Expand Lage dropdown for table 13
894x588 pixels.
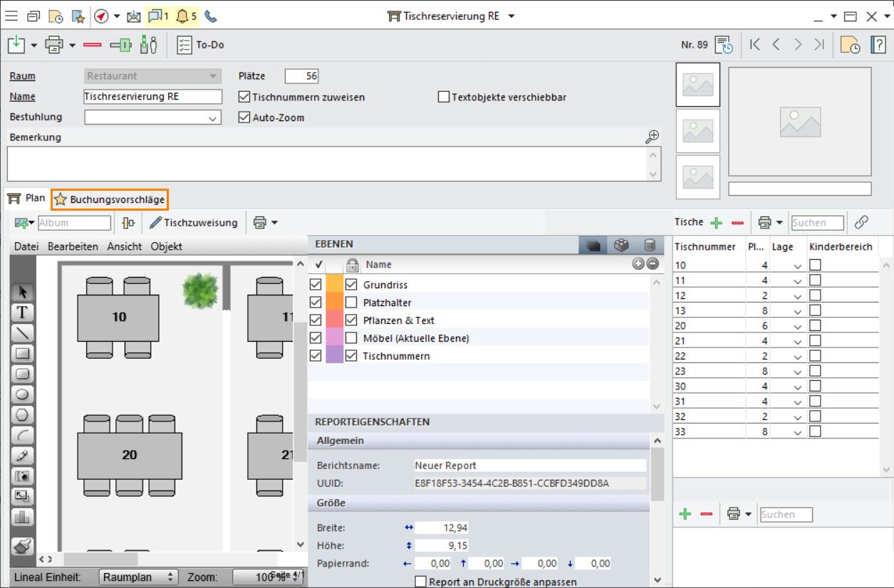[x=797, y=310]
